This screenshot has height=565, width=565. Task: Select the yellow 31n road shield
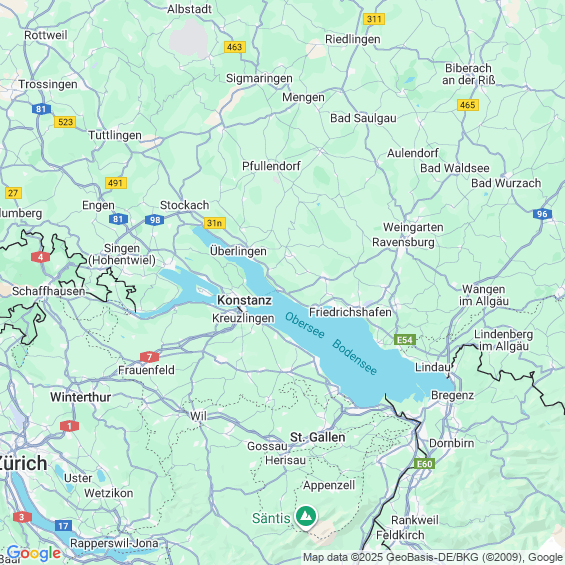click(x=214, y=223)
